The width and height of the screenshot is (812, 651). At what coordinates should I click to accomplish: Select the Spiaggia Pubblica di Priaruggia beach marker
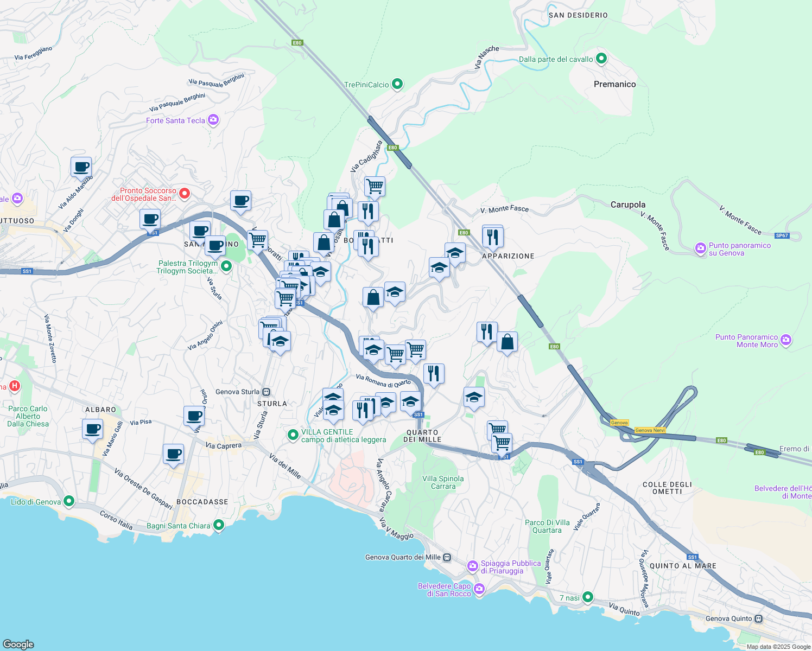[x=473, y=565]
